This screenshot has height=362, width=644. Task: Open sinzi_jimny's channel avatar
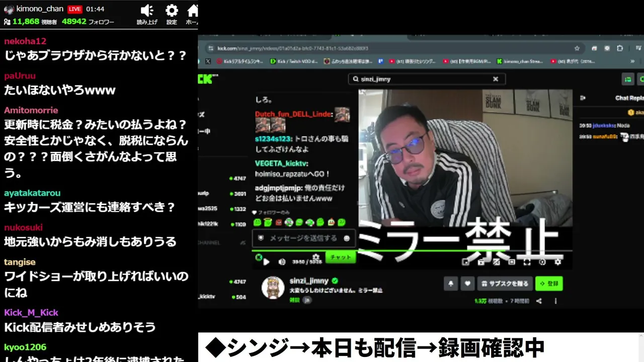[273, 288]
